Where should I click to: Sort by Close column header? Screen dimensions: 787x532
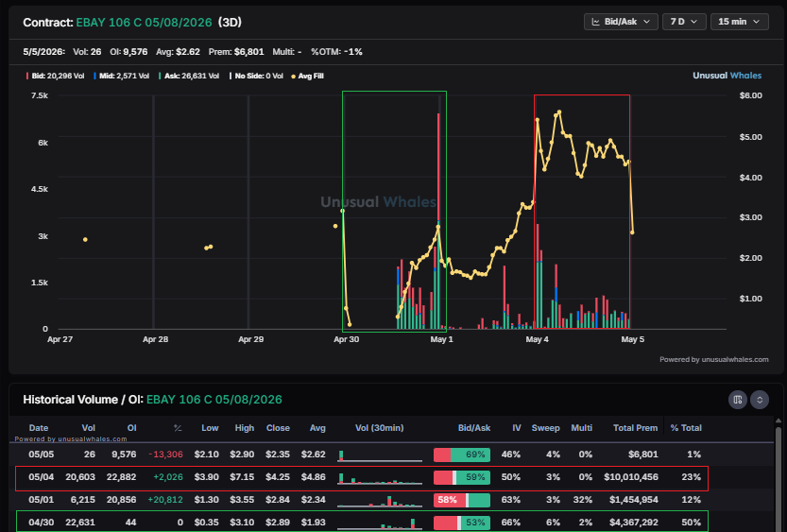tap(278, 428)
